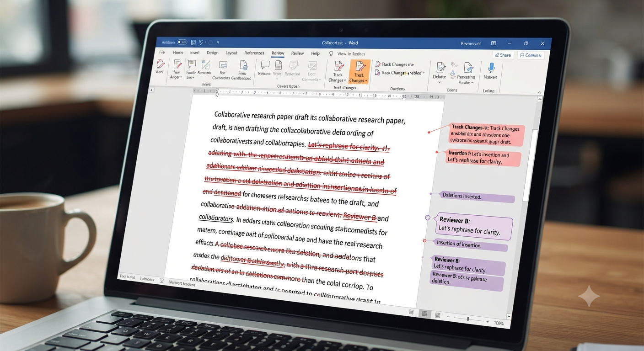Switch to the Home tab

tap(178, 53)
